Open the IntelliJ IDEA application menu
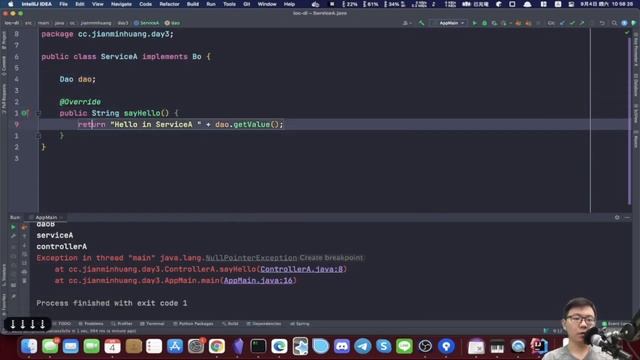Screen dimensions: 640x360 [x=36, y=4]
